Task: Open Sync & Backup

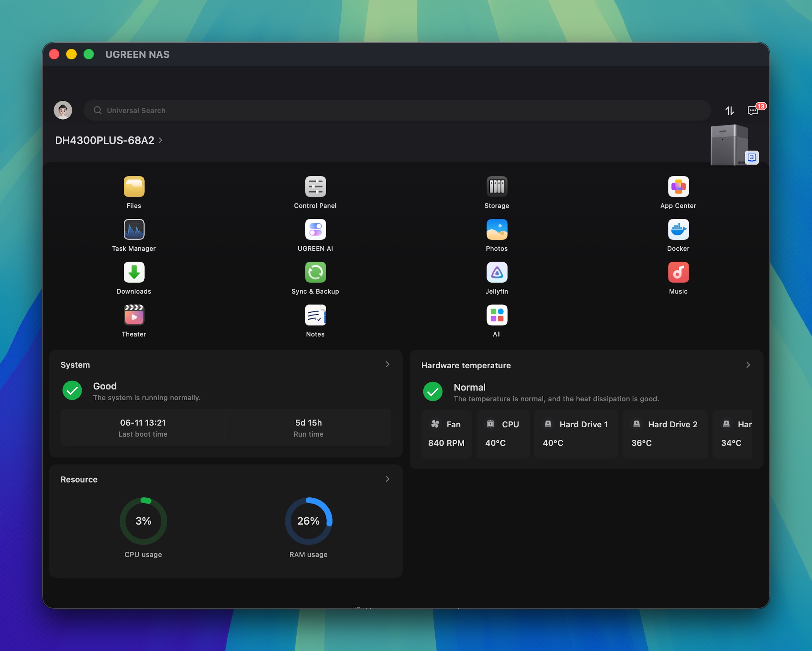Action: pos(315,272)
